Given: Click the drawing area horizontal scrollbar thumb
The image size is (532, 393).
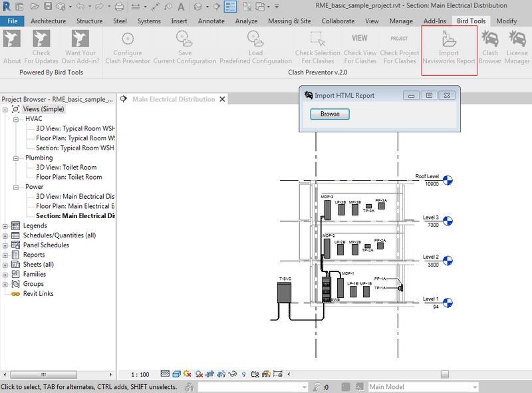Looking at the screenshot, I should tap(445, 374).
